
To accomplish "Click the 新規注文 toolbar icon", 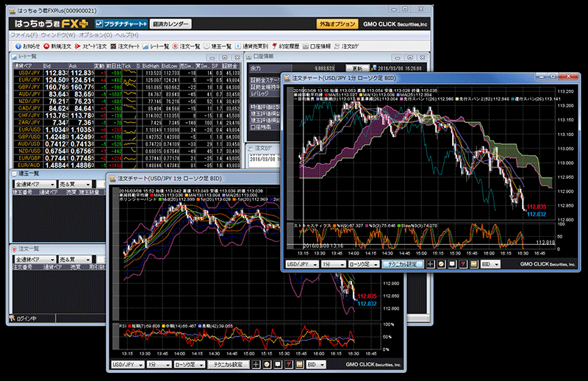I will [60, 46].
